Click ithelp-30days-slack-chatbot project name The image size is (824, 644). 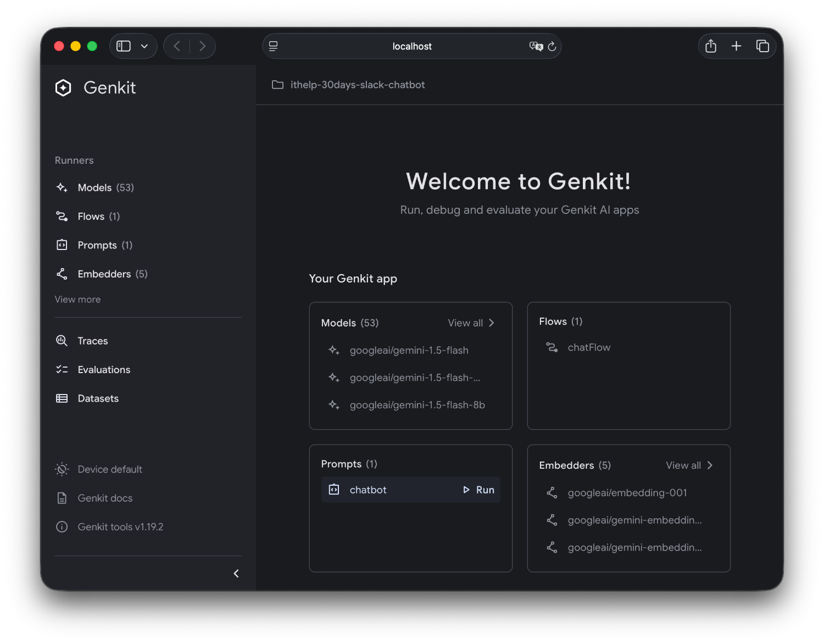tap(358, 85)
